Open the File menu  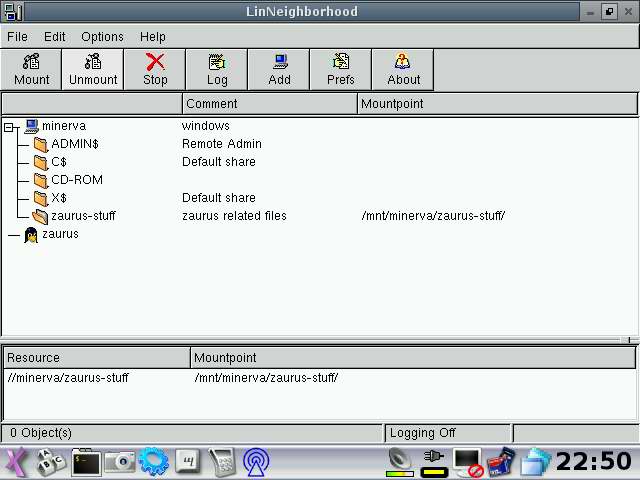pyautogui.click(x=17, y=37)
